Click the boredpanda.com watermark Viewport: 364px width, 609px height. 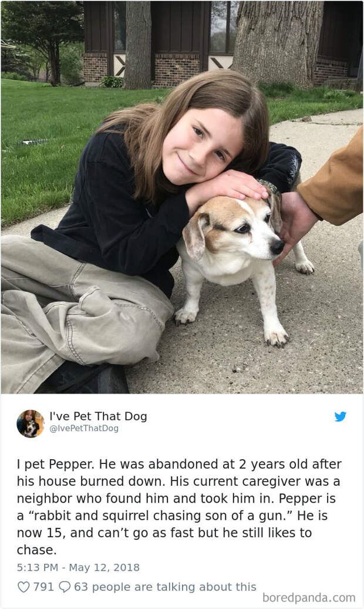309,598
